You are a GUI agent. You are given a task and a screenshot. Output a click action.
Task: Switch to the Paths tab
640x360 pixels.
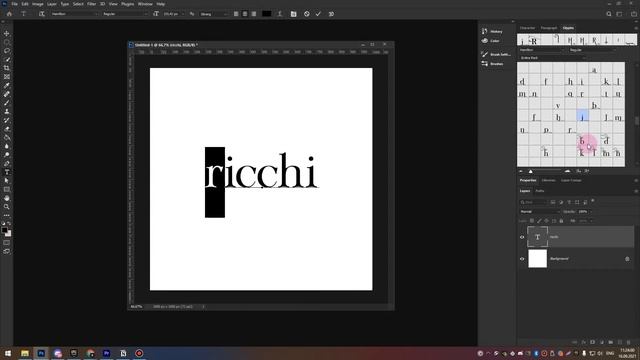pos(540,191)
